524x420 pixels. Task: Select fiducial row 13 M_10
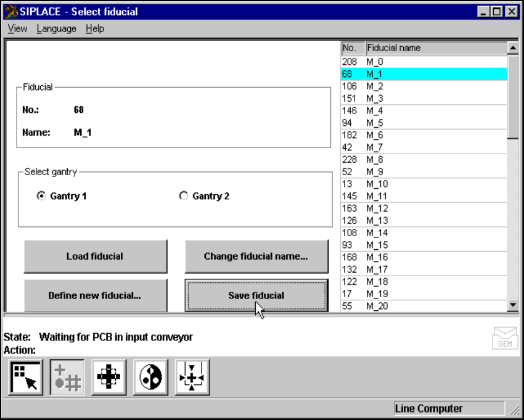point(424,184)
